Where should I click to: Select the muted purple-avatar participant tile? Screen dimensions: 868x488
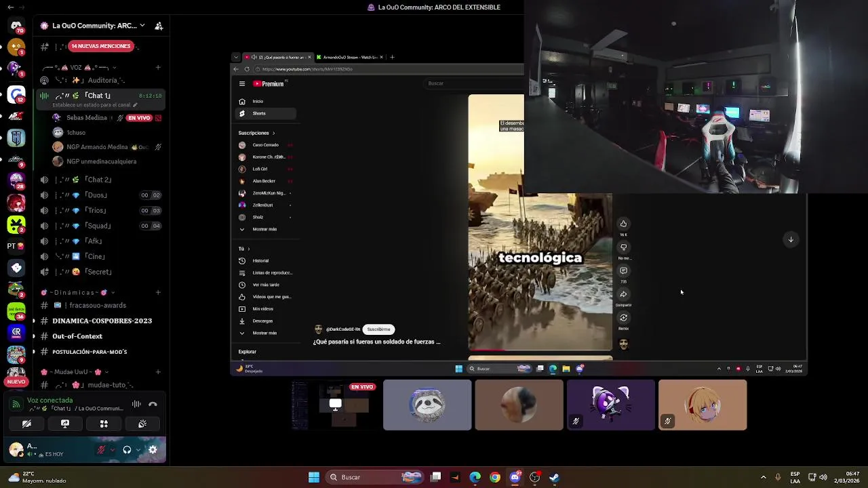point(610,405)
